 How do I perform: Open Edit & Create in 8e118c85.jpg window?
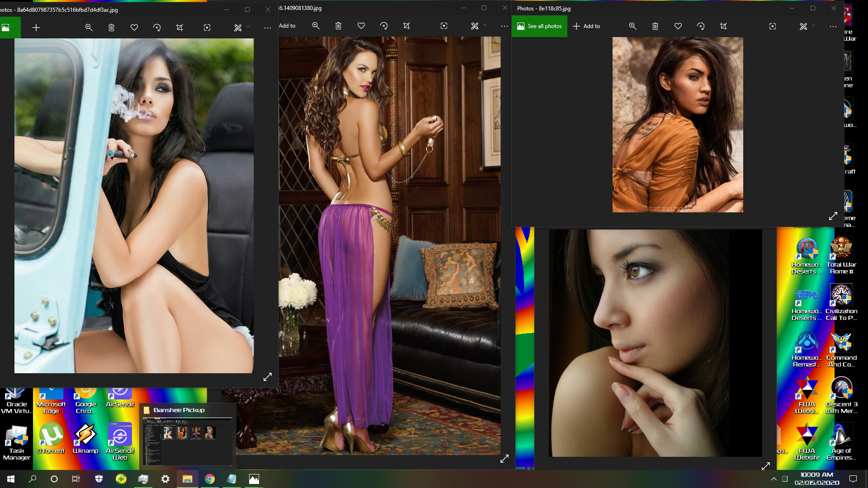(x=803, y=26)
